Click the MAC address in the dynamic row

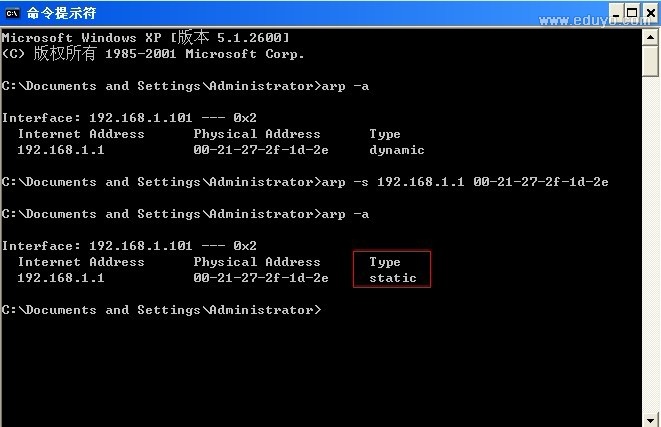point(260,150)
